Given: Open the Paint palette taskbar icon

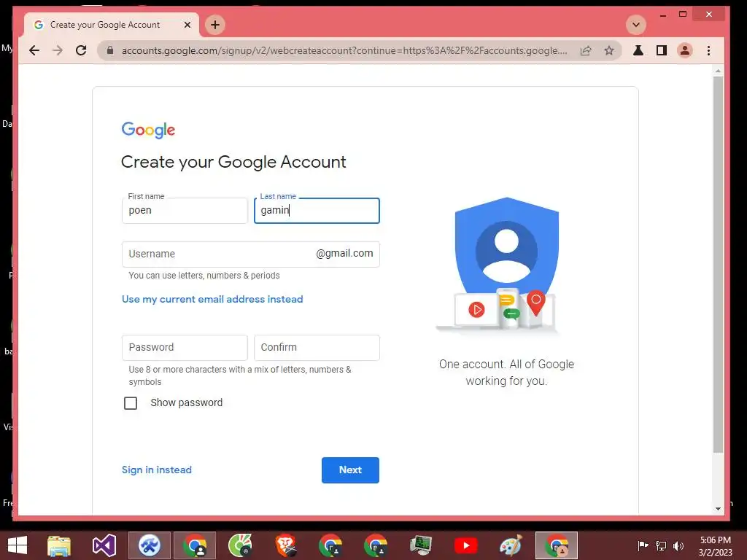Looking at the screenshot, I should 511,545.
